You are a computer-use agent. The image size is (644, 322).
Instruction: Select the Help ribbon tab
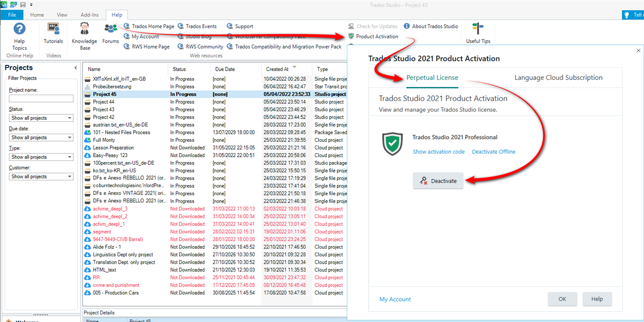coord(117,15)
